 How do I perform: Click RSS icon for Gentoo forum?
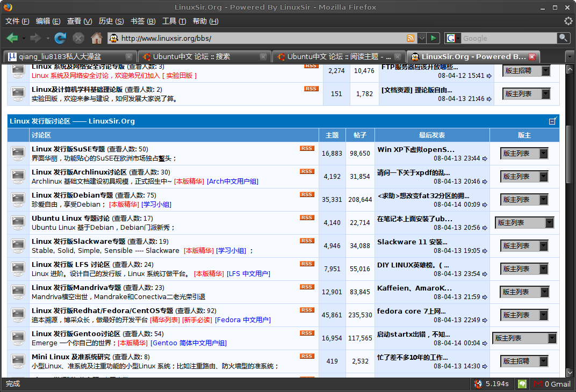click(307, 333)
